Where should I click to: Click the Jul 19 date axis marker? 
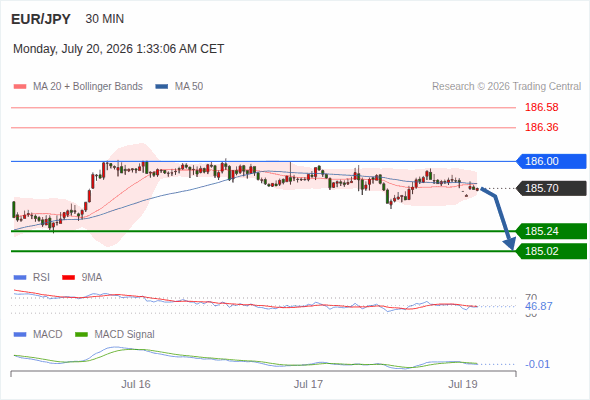coord(463,384)
